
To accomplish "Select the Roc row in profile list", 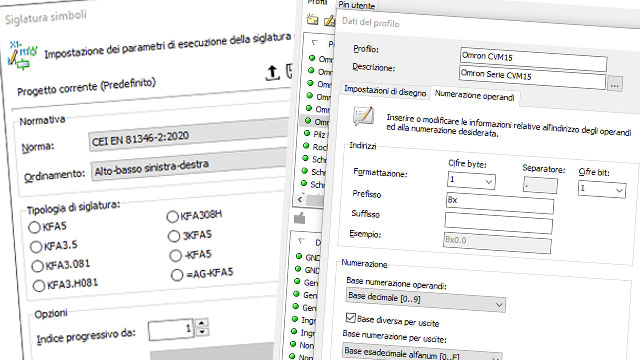I will [x=316, y=146].
